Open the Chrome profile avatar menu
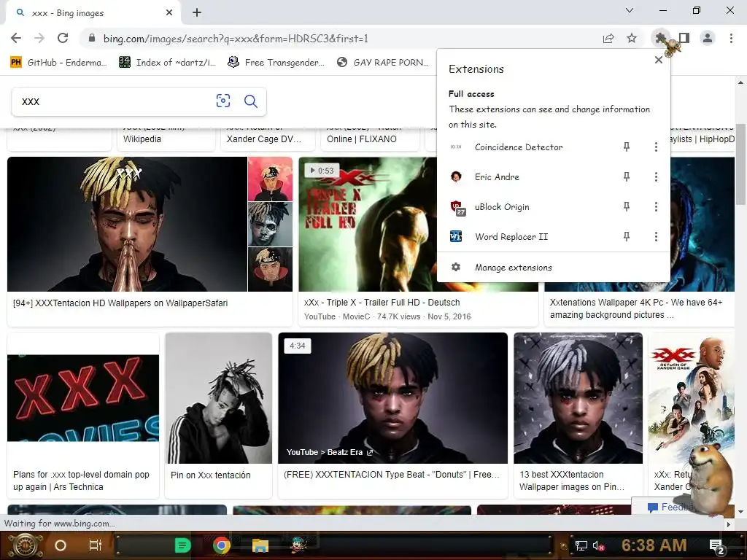The image size is (747, 560). tap(708, 38)
